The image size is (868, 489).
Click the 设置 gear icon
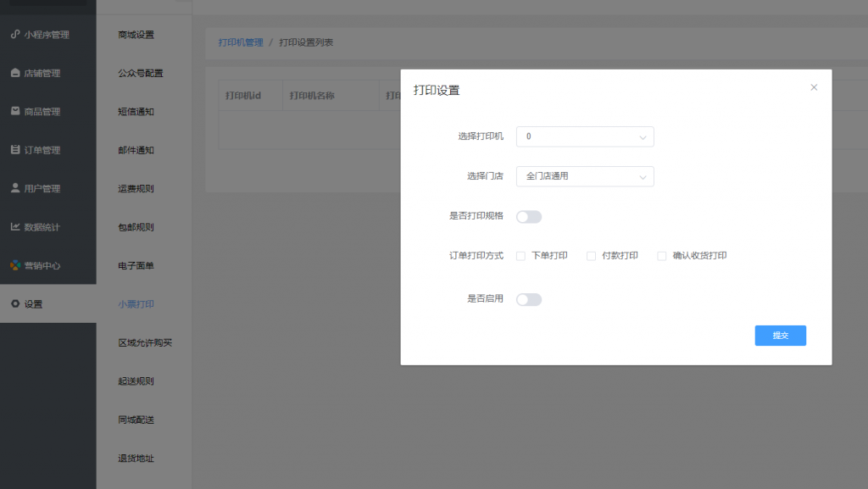point(15,303)
